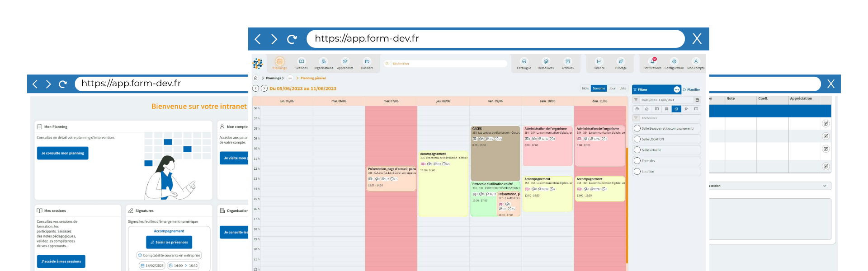
Task: Open the Sessions module icon
Action: 302,62
